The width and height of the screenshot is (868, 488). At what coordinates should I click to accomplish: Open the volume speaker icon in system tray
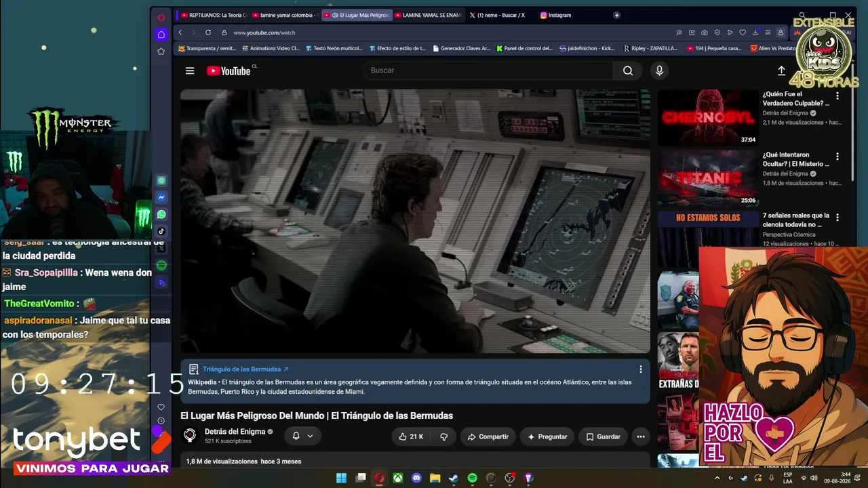[x=814, y=478]
